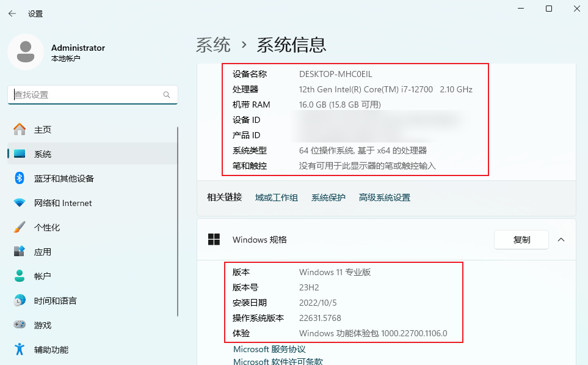The width and height of the screenshot is (588, 365).
Task: Click the edition value Windows 11 专业版
Action: pos(335,272)
